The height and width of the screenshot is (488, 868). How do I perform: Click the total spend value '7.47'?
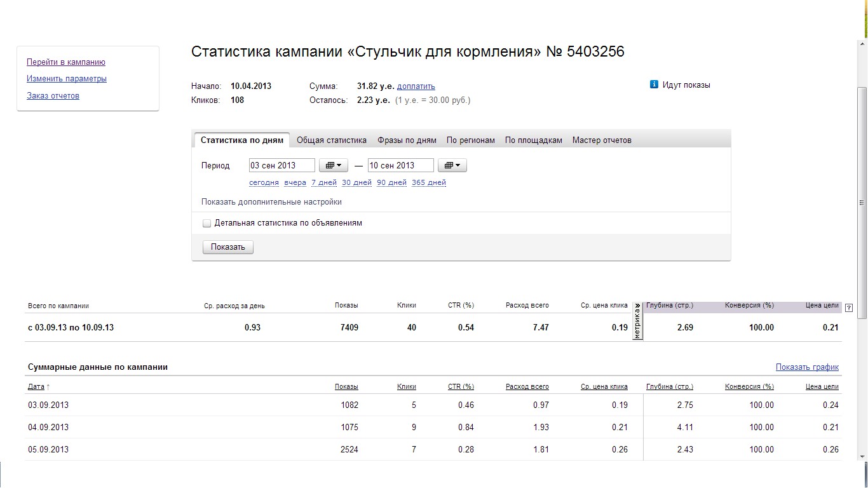point(541,328)
